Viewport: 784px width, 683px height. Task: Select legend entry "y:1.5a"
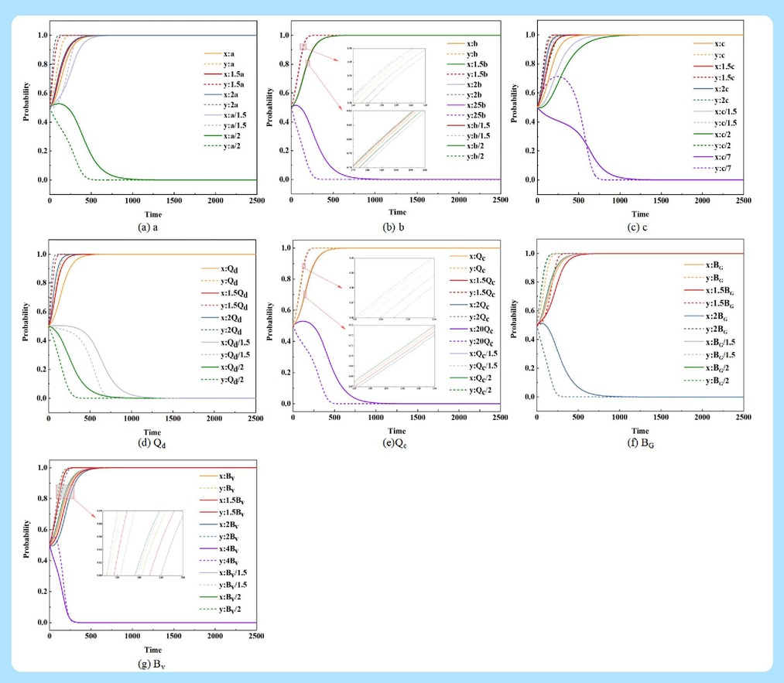[224, 84]
